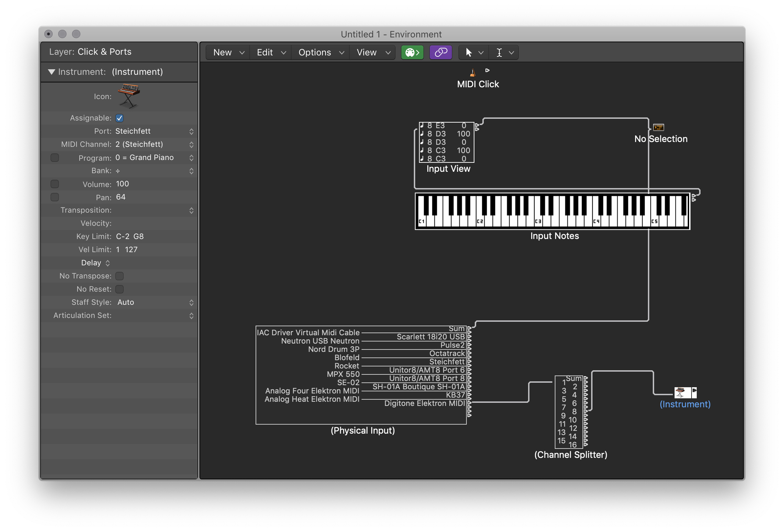Select the No Selection monitor object icon

click(658, 127)
